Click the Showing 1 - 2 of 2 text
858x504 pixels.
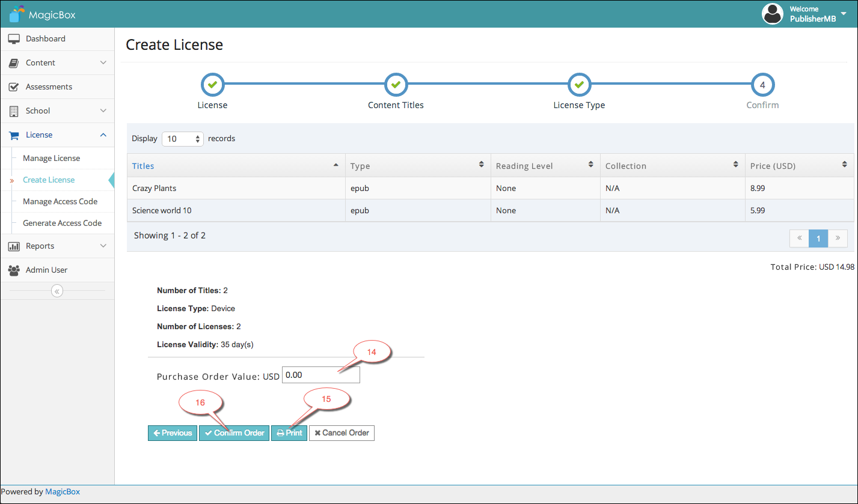click(x=170, y=235)
